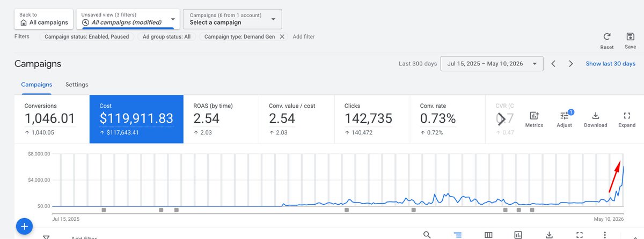
Task: Click the May 10, 2026 axis label
Action: (610, 219)
